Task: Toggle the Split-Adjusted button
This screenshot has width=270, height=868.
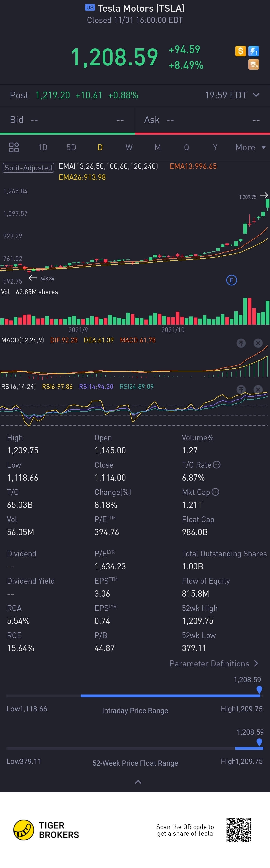Action: point(28,167)
